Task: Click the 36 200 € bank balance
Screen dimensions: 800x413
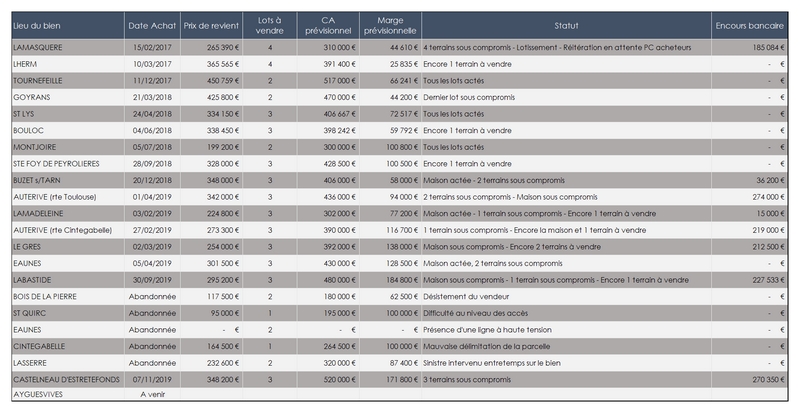Action: (749, 180)
